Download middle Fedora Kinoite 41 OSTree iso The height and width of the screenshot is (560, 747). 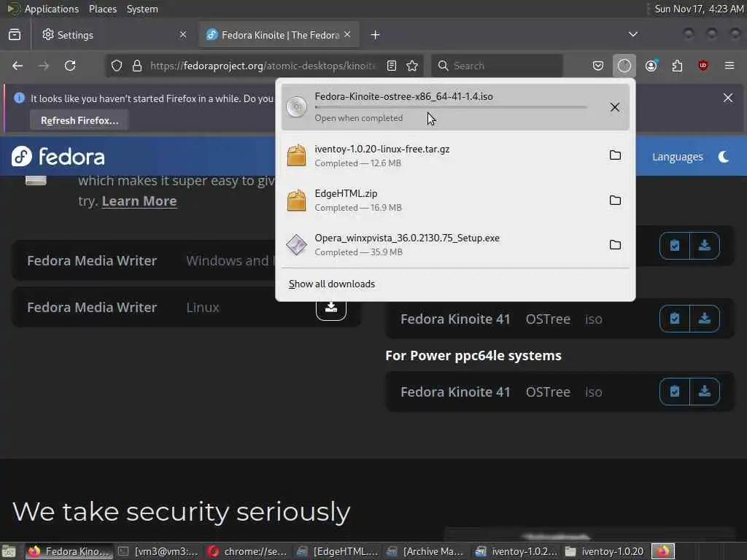[x=705, y=319]
